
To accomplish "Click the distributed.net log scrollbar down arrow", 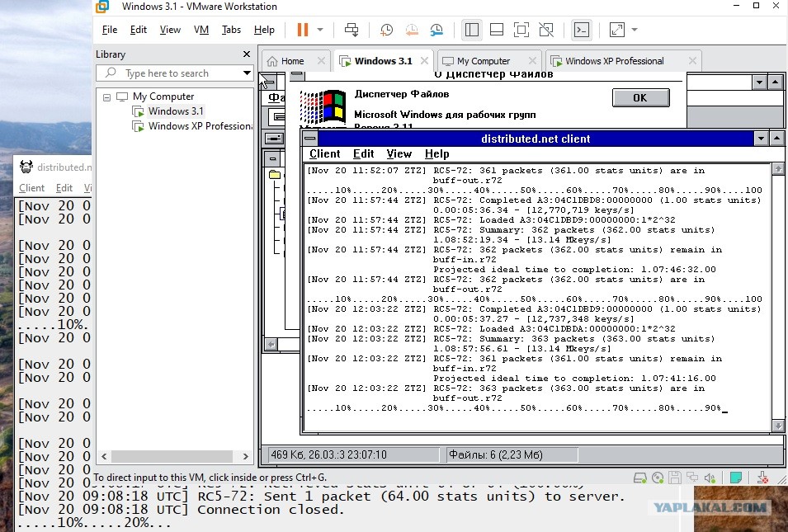I will pyautogui.click(x=778, y=426).
